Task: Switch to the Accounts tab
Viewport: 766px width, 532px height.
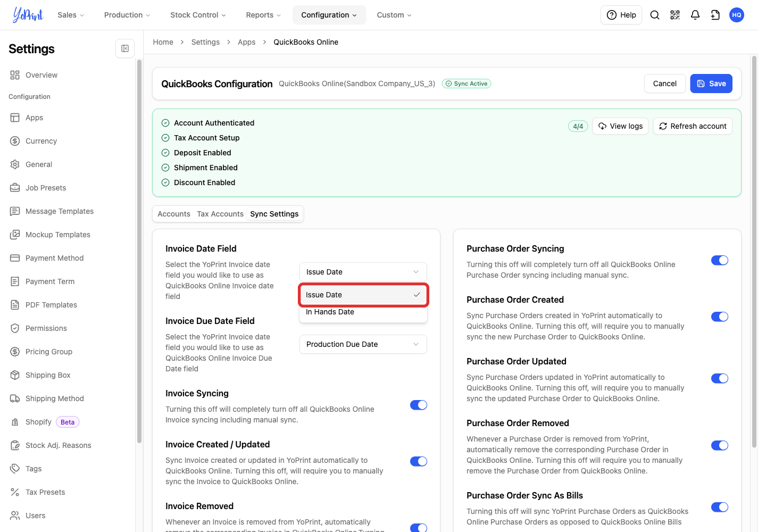Action: pyautogui.click(x=174, y=214)
